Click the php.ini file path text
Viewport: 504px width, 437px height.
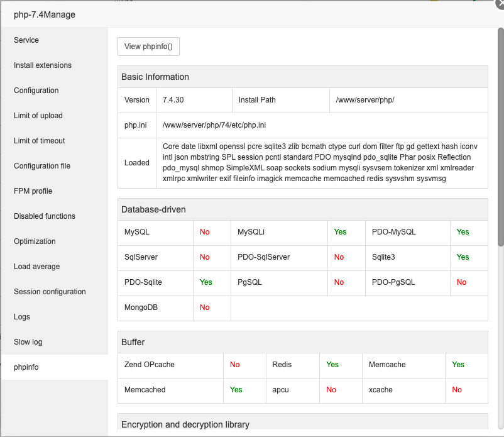coord(214,125)
